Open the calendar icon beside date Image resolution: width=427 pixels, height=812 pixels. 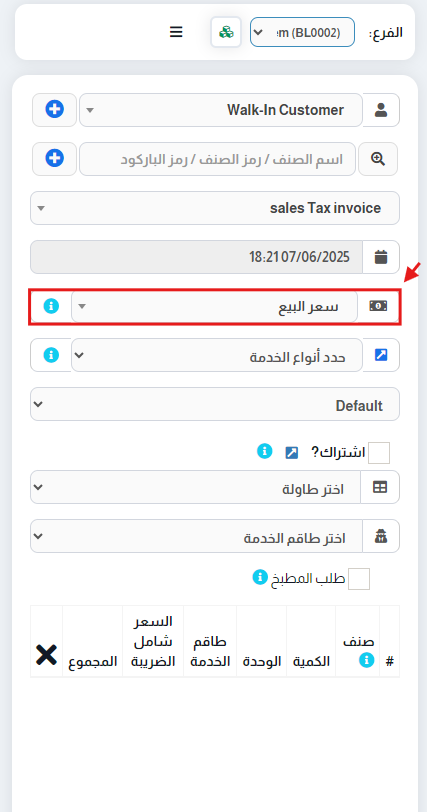pyautogui.click(x=381, y=257)
